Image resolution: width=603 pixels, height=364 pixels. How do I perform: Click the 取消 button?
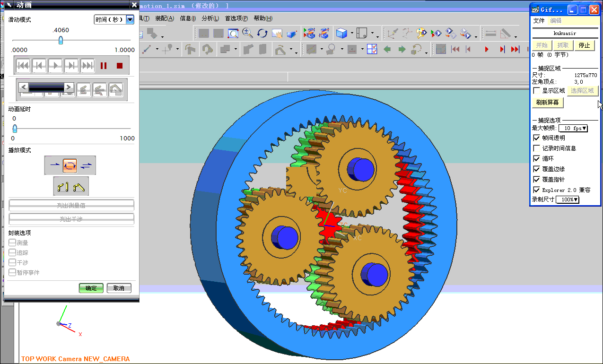click(x=119, y=288)
